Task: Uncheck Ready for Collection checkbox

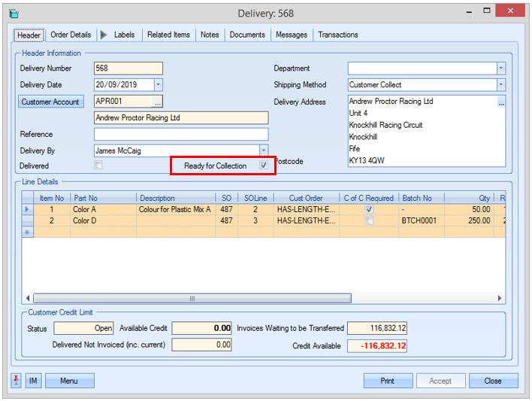Action: click(263, 166)
